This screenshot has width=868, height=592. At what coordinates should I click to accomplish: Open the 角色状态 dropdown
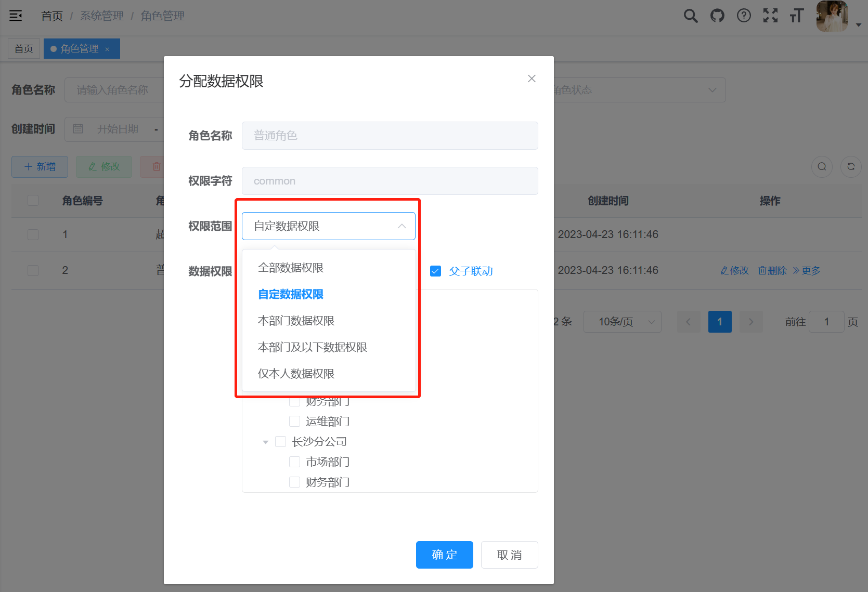point(639,90)
